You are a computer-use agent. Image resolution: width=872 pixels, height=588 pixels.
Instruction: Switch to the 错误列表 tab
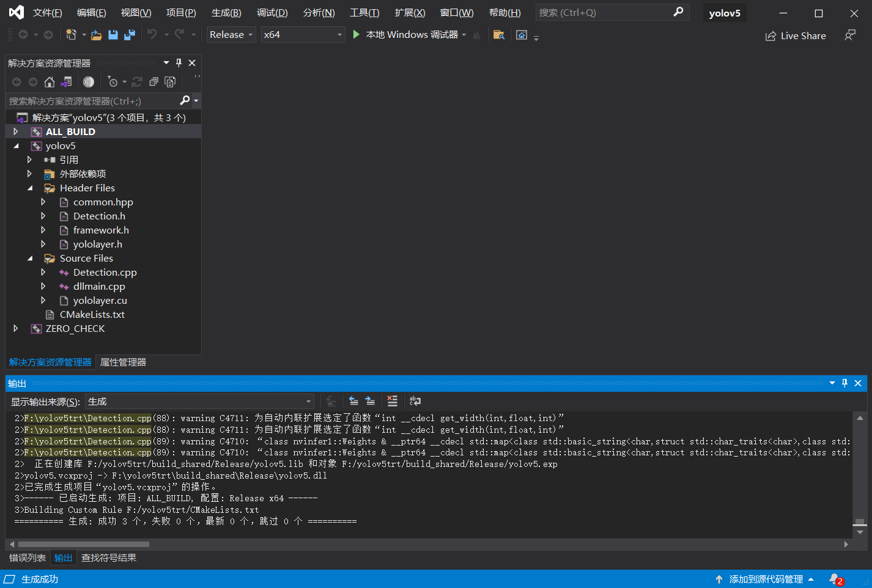pos(28,558)
